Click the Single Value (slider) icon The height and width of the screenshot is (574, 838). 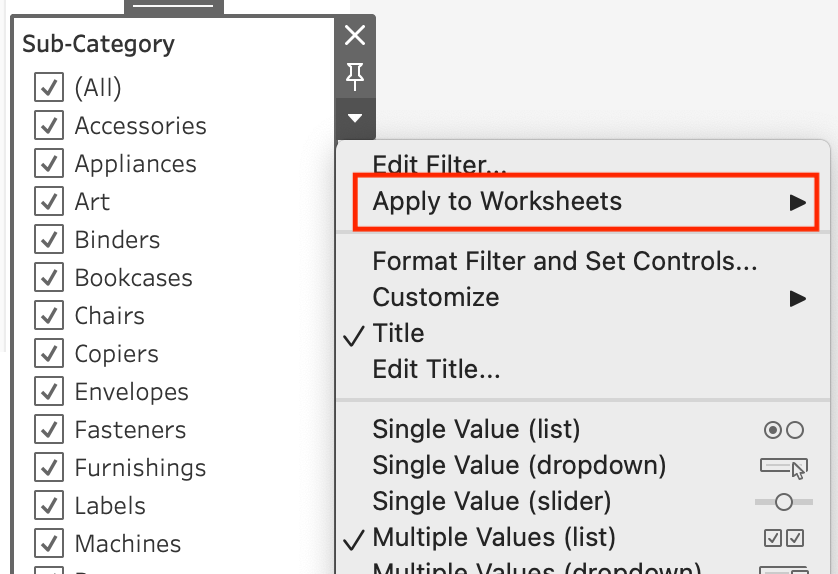point(784,501)
